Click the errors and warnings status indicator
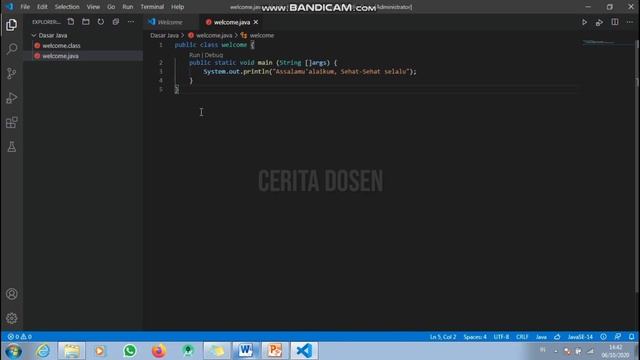The height and width of the screenshot is (360, 640). tap(20, 337)
